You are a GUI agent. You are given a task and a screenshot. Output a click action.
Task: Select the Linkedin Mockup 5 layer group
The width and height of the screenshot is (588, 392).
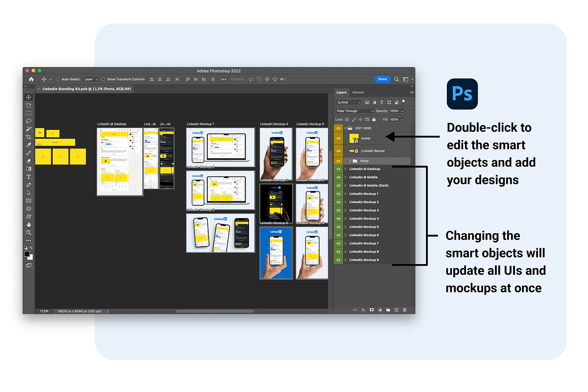pyautogui.click(x=372, y=227)
